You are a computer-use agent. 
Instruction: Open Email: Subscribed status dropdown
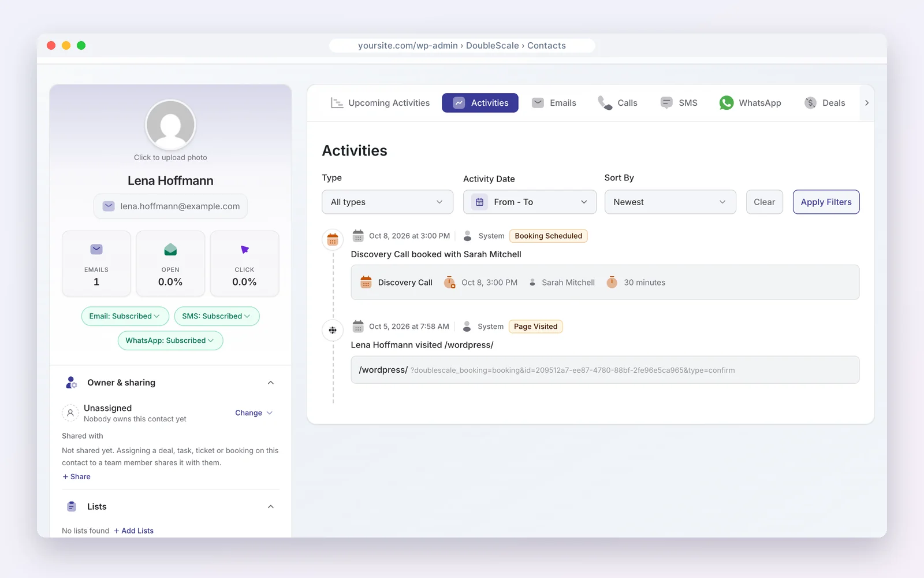(125, 316)
